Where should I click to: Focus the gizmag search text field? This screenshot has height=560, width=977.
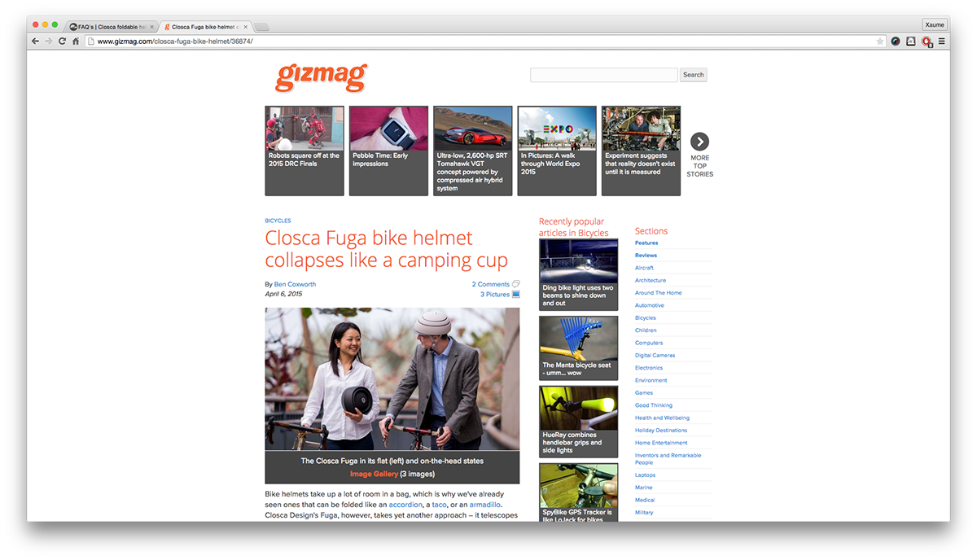coord(604,75)
